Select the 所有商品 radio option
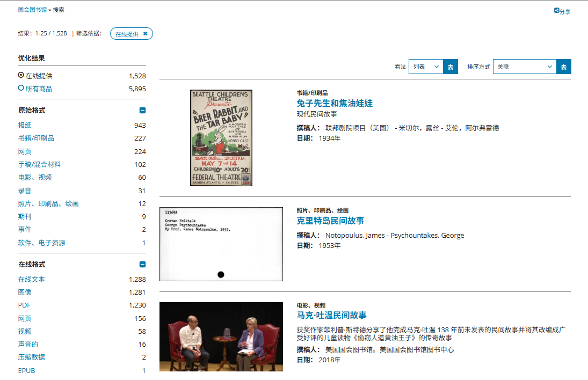Screen dimensions: 588x380 pyautogui.click(x=21, y=88)
